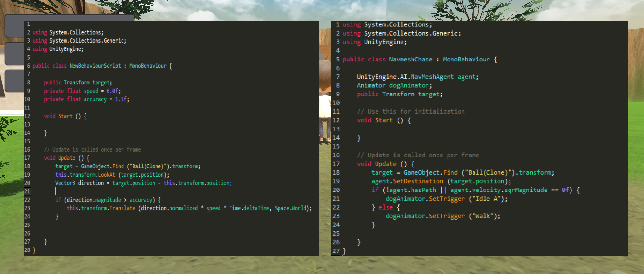The image size is (644, 274).
Task: Click 'agent.velocity.sqrMagnitude == 0f' expression
Action: coord(510,190)
